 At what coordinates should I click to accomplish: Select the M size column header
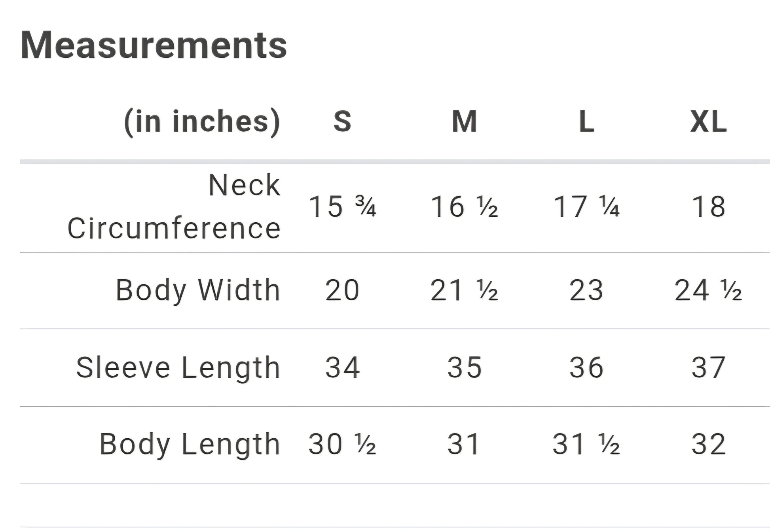(464, 121)
